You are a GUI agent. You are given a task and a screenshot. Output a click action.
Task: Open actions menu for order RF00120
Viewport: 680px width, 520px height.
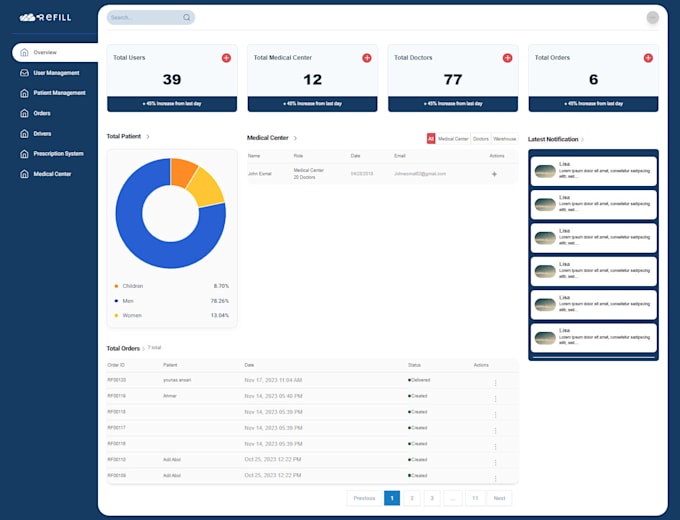coord(495,383)
